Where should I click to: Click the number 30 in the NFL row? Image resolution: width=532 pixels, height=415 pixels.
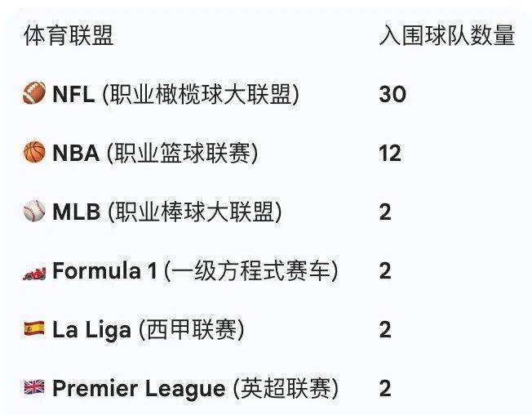point(392,95)
